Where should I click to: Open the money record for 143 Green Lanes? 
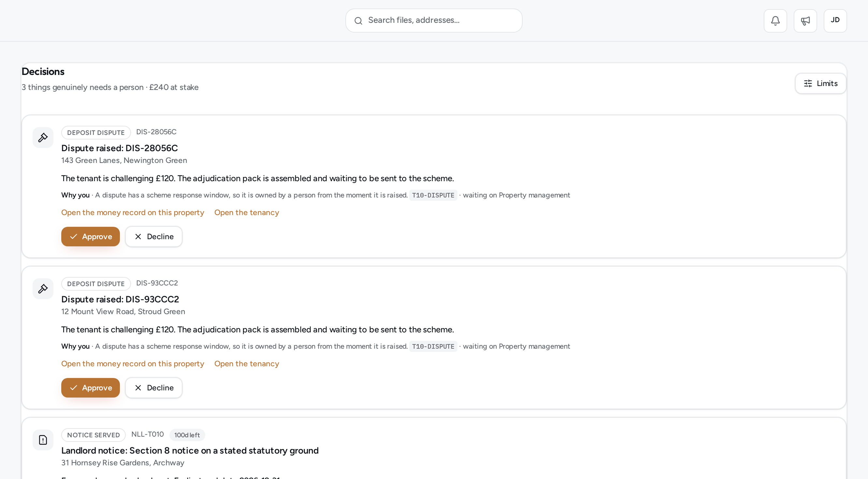coord(132,212)
